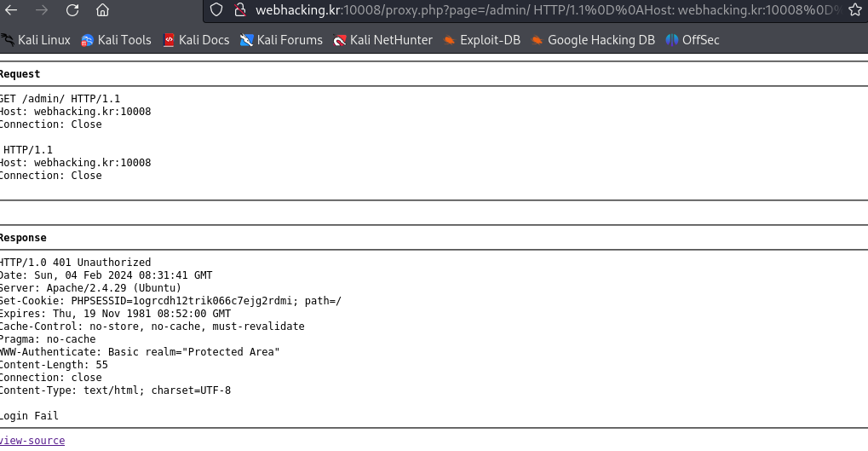This screenshot has width=868, height=451.
Task: Click the Content-Length: 55 line
Action: click(x=54, y=364)
